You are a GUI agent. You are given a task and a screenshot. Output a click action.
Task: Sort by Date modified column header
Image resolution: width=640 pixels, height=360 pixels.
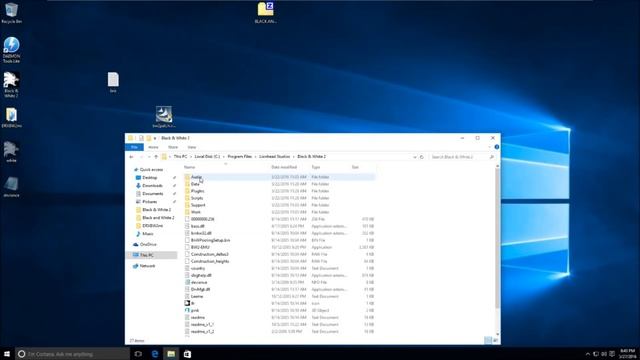pyautogui.click(x=284, y=167)
